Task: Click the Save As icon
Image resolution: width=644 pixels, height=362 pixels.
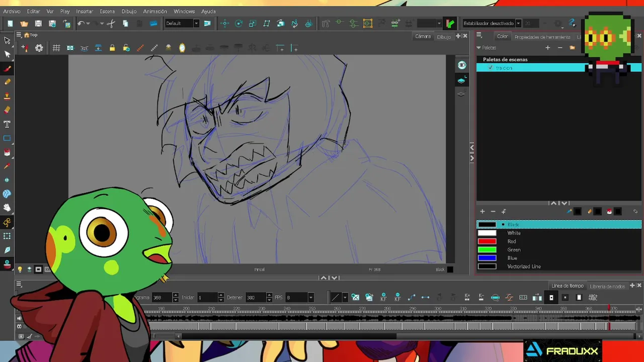Action: tap(52, 24)
